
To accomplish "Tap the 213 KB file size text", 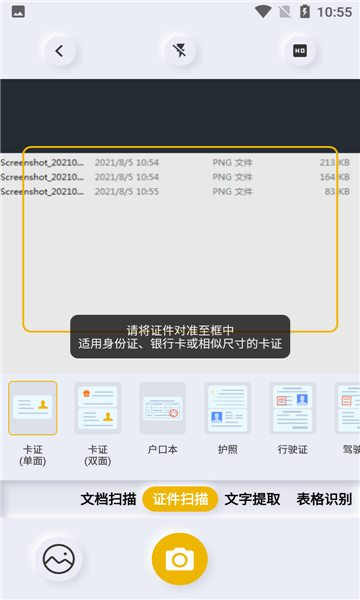I will click(x=335, y=163).
